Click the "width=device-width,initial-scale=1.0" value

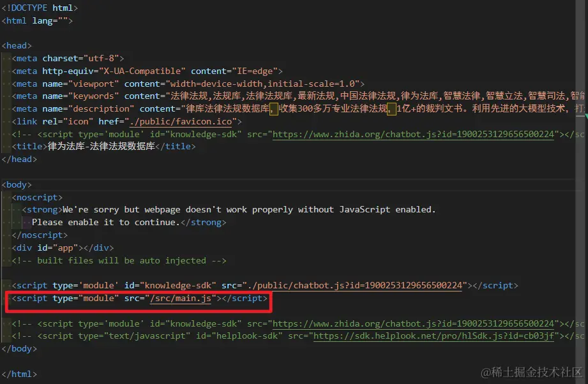(x=262, y=84)
